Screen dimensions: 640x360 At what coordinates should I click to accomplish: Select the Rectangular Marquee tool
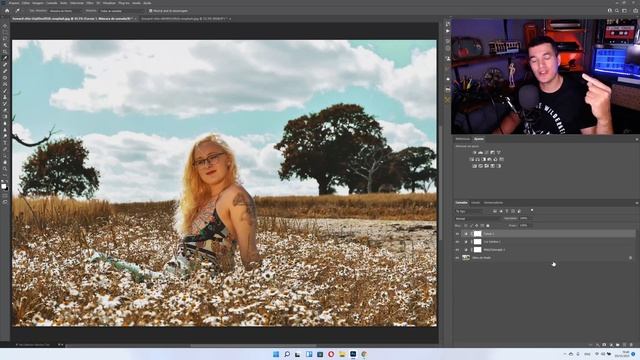click(x=5, y=32)
